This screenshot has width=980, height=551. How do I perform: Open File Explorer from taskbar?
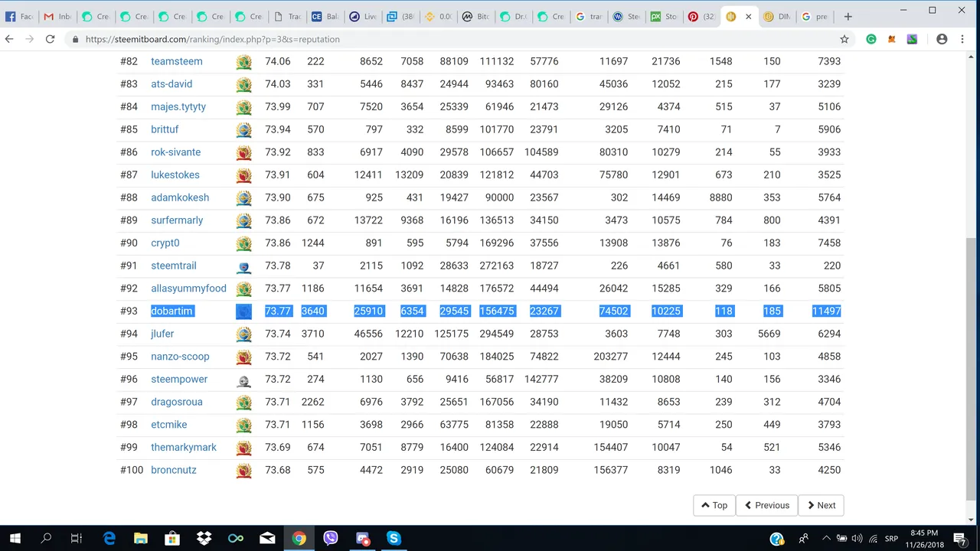(x=140, y=538)
